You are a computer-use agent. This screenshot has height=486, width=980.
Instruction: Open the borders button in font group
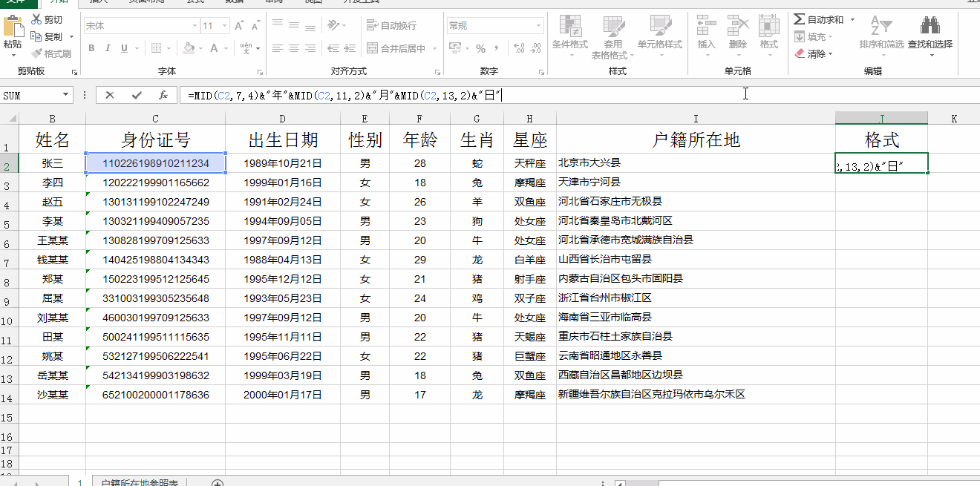[x=157, y=48]
